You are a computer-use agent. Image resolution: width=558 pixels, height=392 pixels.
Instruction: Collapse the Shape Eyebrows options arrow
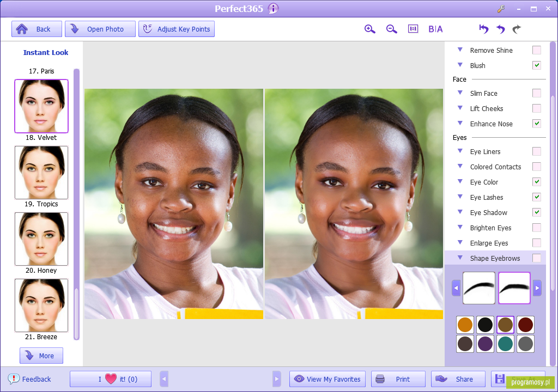(460, 258)
